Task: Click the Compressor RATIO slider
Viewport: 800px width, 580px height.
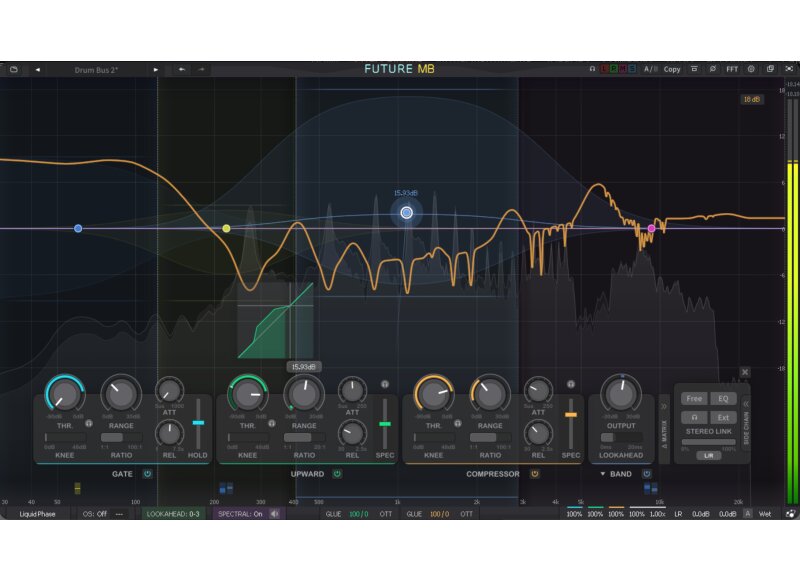Action: [490, 438]
